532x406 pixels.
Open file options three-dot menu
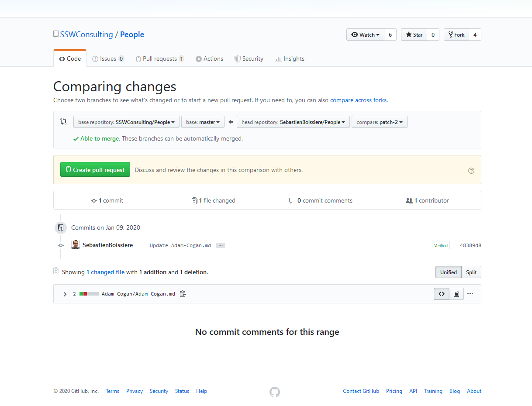[x=470, y=294]
